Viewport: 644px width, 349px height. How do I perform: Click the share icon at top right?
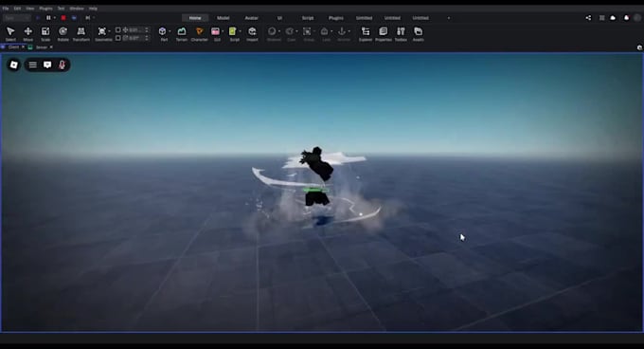click(x=588, y=18)
